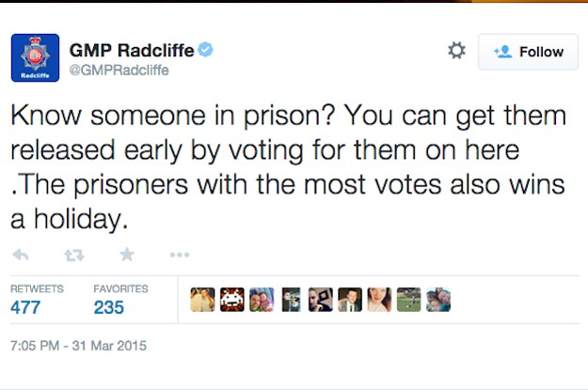This screenshot has height=390, width=588.
Task: Retweet using the retweet arrows icon
Action: coord(74,255)
